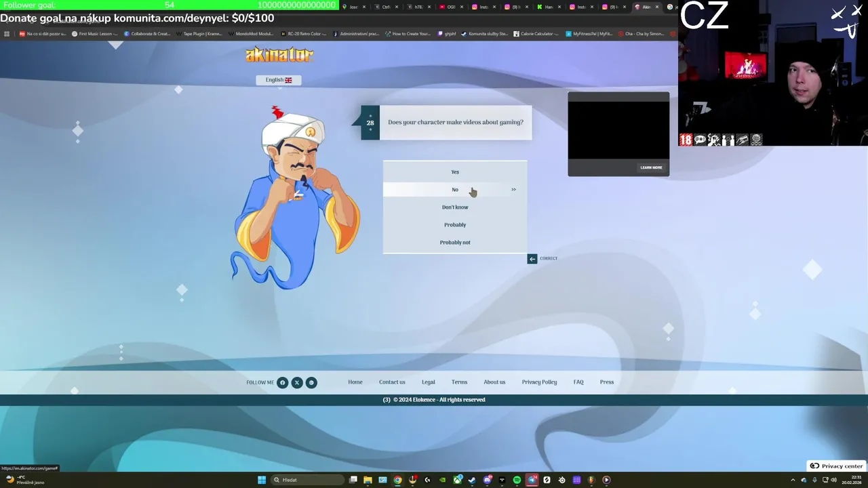Expand the hidden system tray icons
Viewport: 868px width, 488px height.
793,480
